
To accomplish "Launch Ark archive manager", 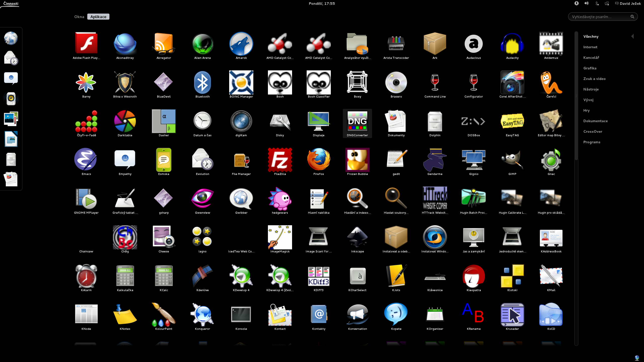I will tap(435, 46).
